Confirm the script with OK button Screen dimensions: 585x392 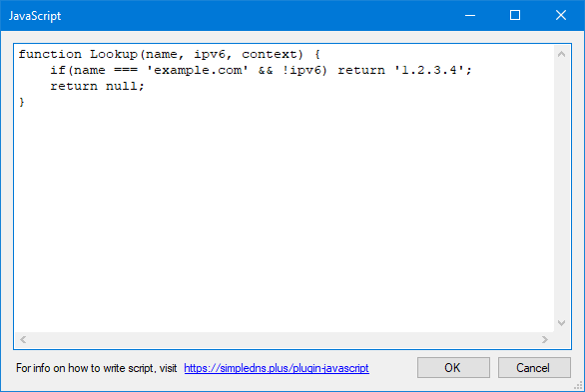(453, 368)
